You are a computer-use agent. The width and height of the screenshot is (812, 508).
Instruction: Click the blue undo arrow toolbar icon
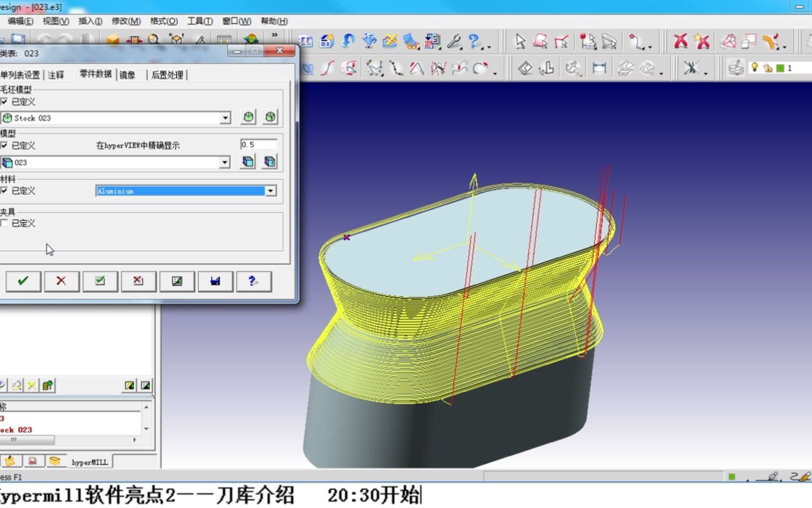(x=348, y=41)
